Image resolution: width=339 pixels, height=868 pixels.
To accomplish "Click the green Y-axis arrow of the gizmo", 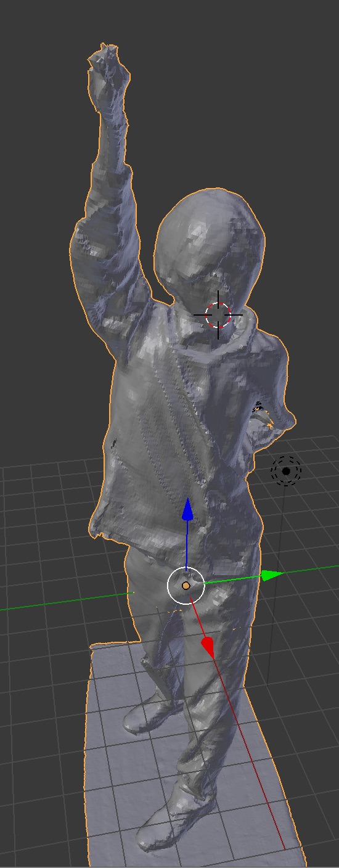I will (x=272, y=575).
